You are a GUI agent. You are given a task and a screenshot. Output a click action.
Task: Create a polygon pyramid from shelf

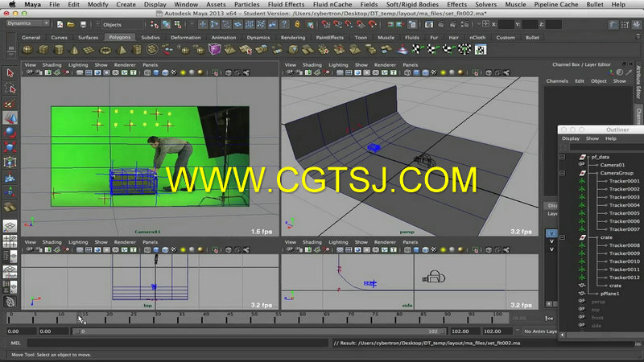122,50
